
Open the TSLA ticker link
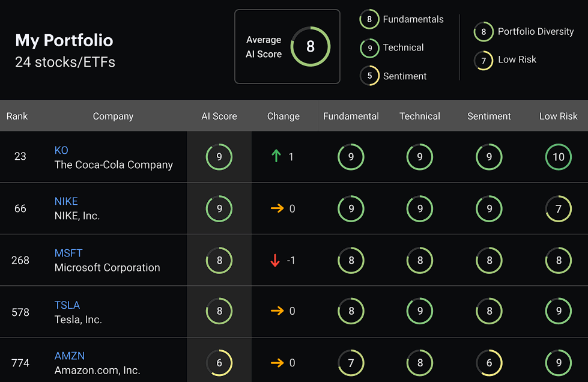click(x=67, y=305)
